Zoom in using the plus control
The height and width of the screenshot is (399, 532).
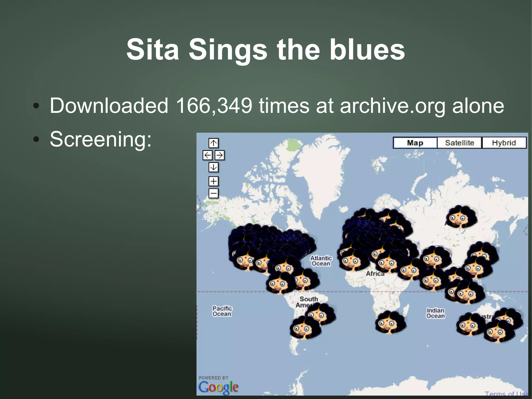(213, 181)
